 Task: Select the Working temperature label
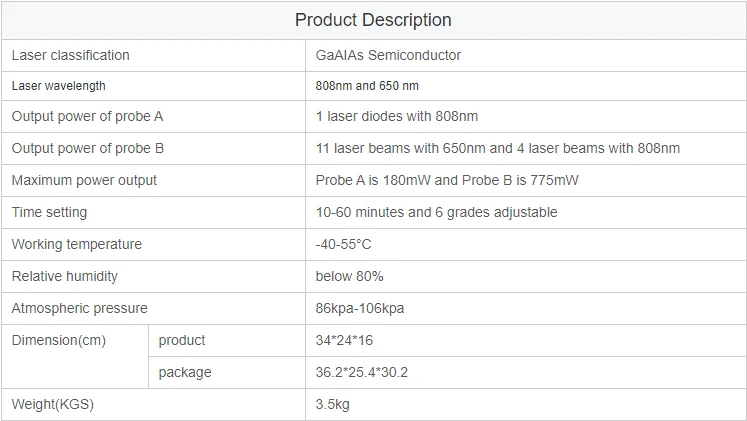(77, 244)
